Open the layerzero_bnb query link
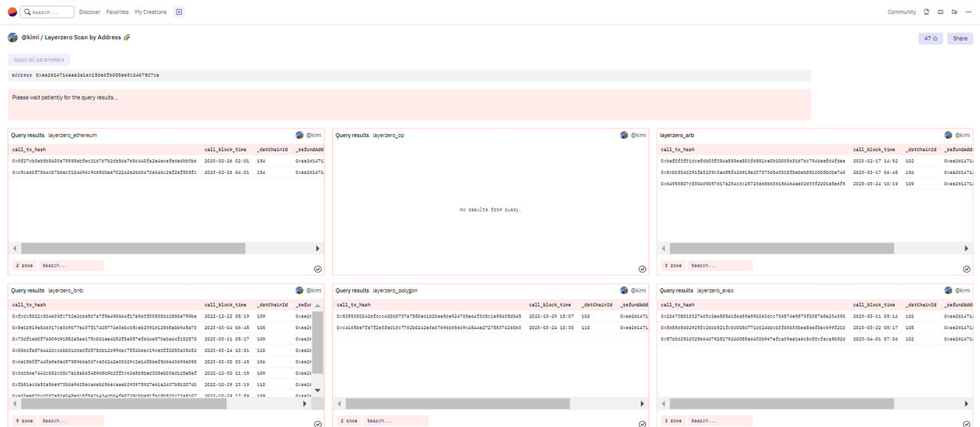The height and width of the screenshot is (427, 980). tap(65, 291)
